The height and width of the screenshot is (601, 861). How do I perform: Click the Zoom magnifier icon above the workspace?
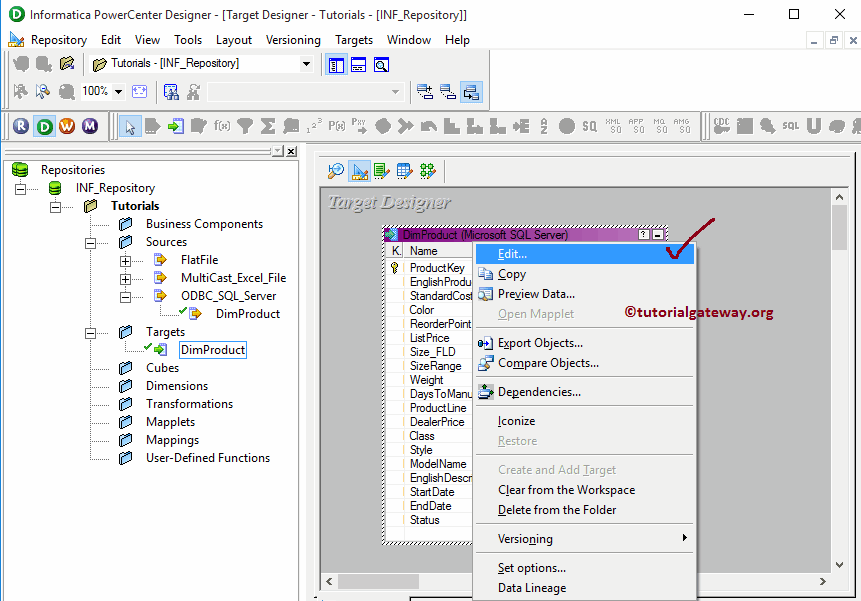coord(335,170)
